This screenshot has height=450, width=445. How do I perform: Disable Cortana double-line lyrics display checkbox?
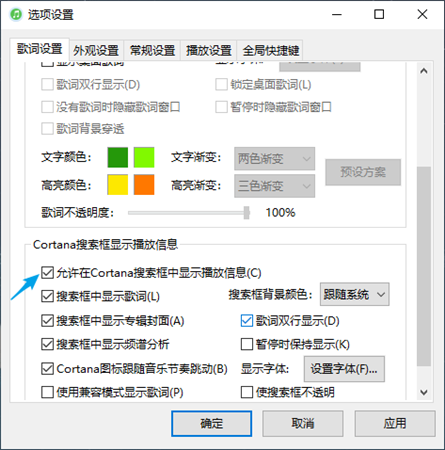click(x=247, y=321)
